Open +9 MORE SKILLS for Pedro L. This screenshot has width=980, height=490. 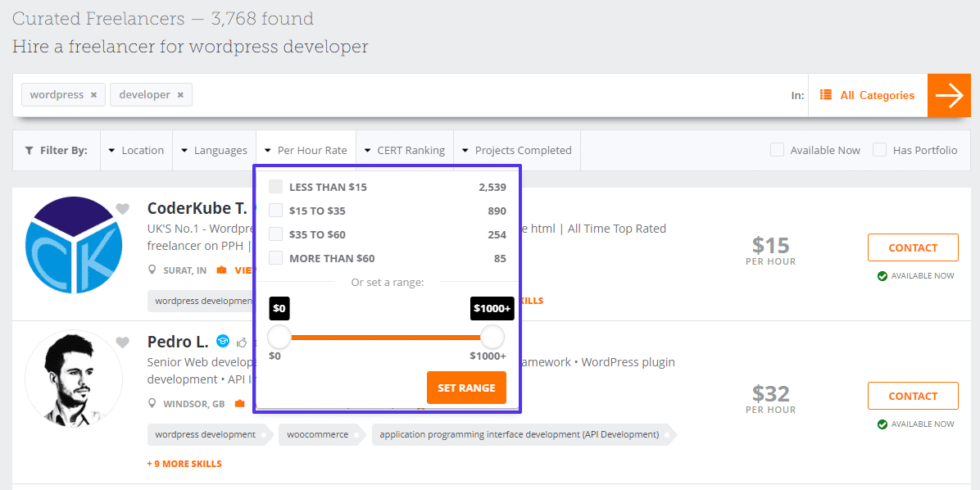(184, 463)
